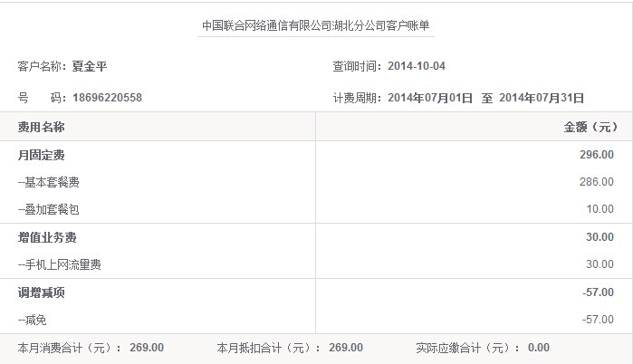The width and height of the screenshot is (633, 364).
Task: Click the 实际应缴合计 amount 0.00
Action: click(x=538, y=348)
